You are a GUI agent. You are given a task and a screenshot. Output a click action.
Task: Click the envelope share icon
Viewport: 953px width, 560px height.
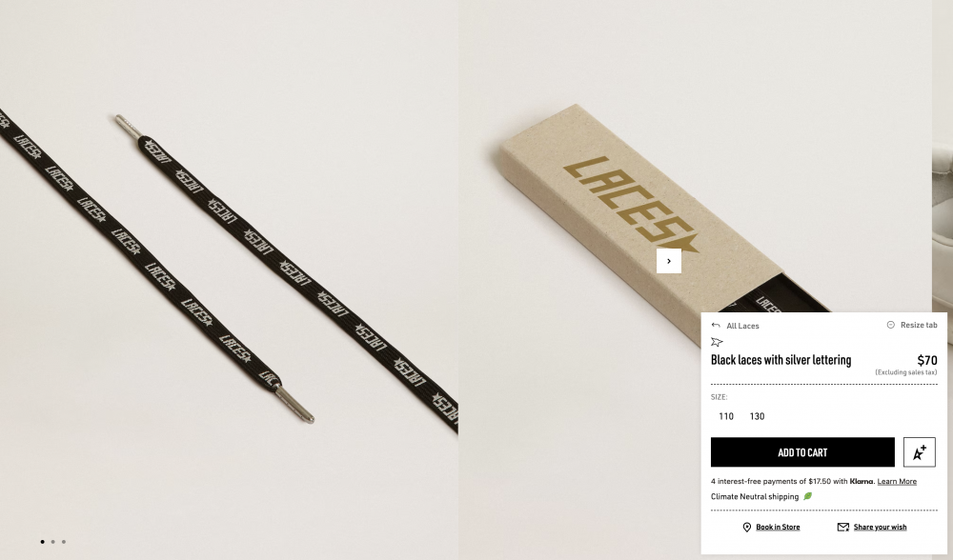coord(843,528)
